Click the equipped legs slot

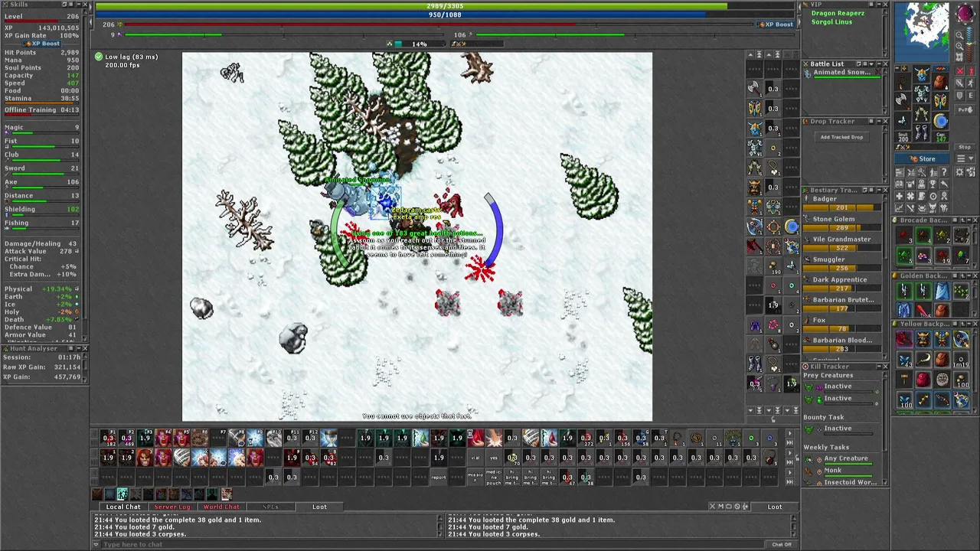921,113
